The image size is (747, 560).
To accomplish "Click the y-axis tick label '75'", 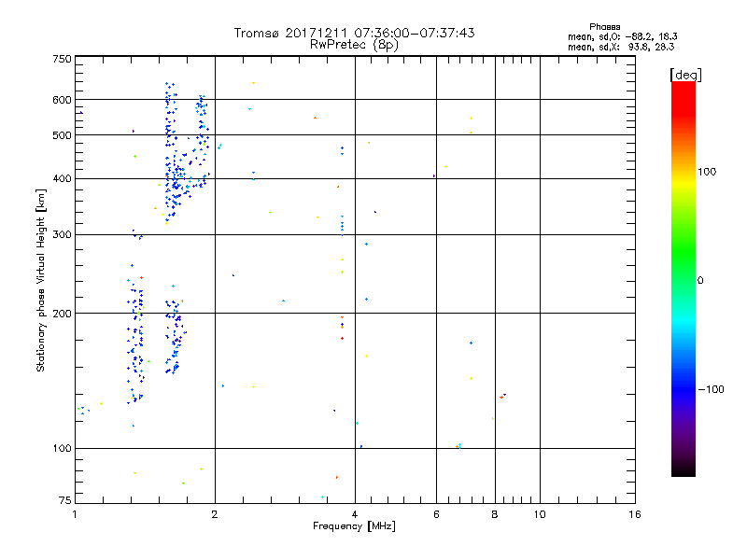I will click(x=65, y=500).
